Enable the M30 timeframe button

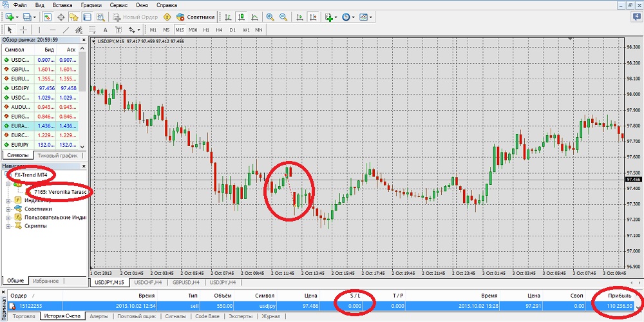click(x=192, y=30)
